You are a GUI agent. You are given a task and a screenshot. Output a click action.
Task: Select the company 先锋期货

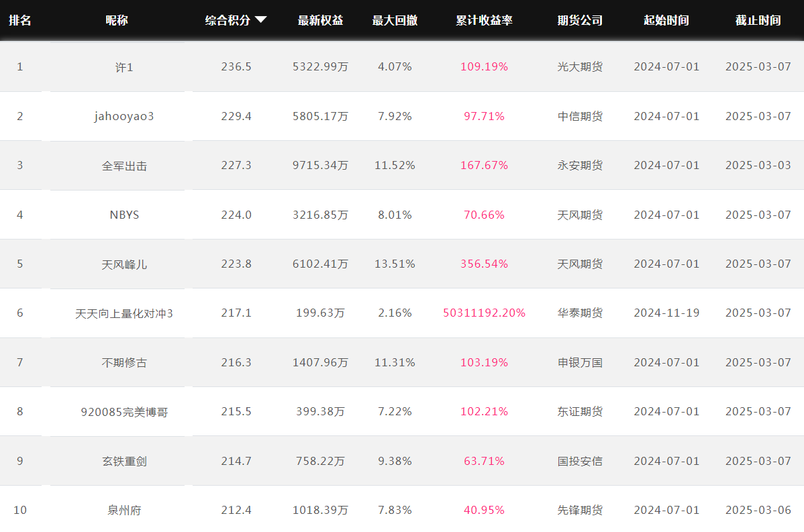(580, 510)
